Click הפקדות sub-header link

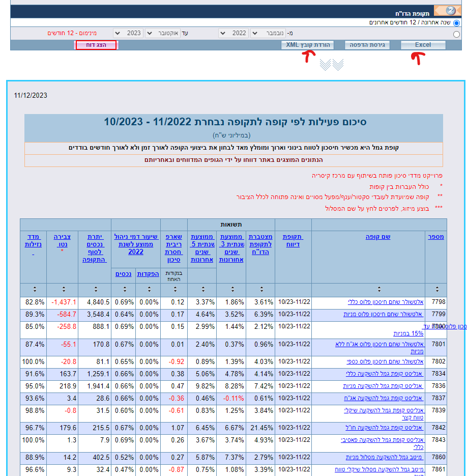(x=148, y=274)
